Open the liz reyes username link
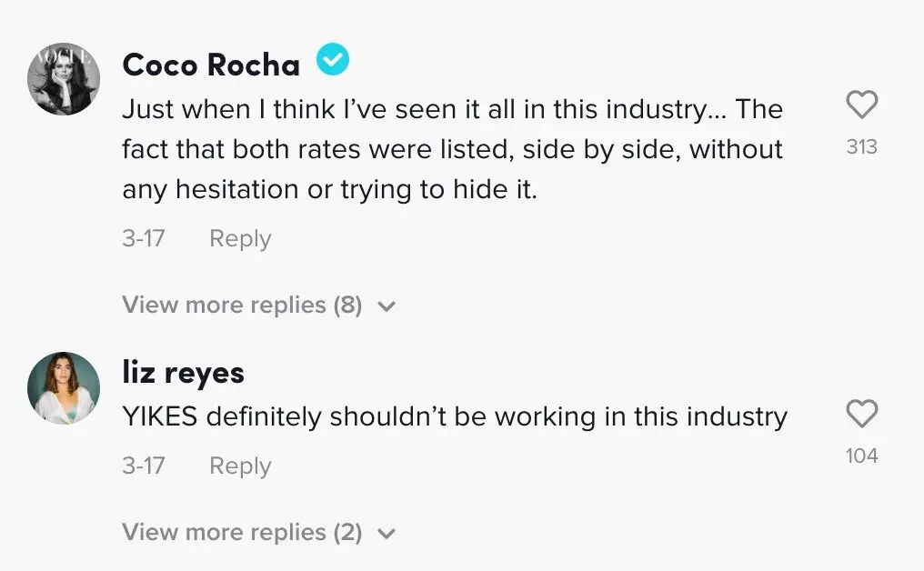This screenshot has height=571, width=924. (x=184, y=373)
